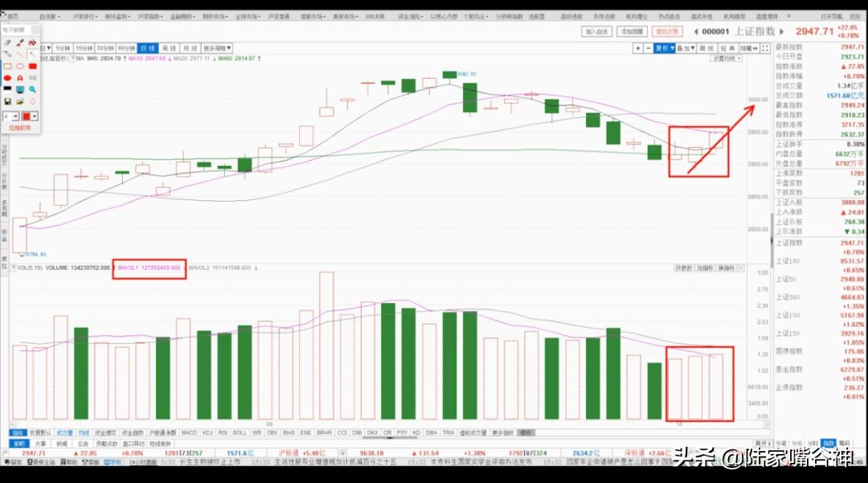Open the 更多周期 period dropdown
Viewport: 868px width, 483px height.
pos(216,48)
